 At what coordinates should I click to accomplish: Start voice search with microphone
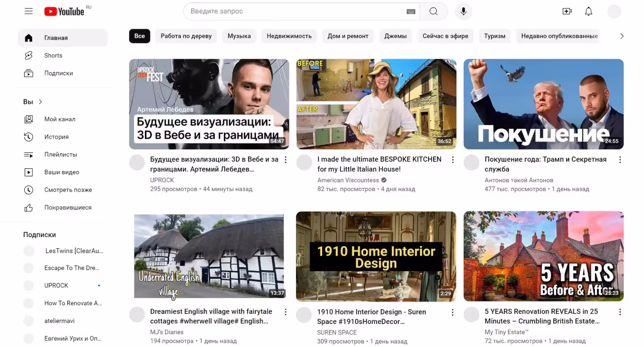[x=464, y=11]
